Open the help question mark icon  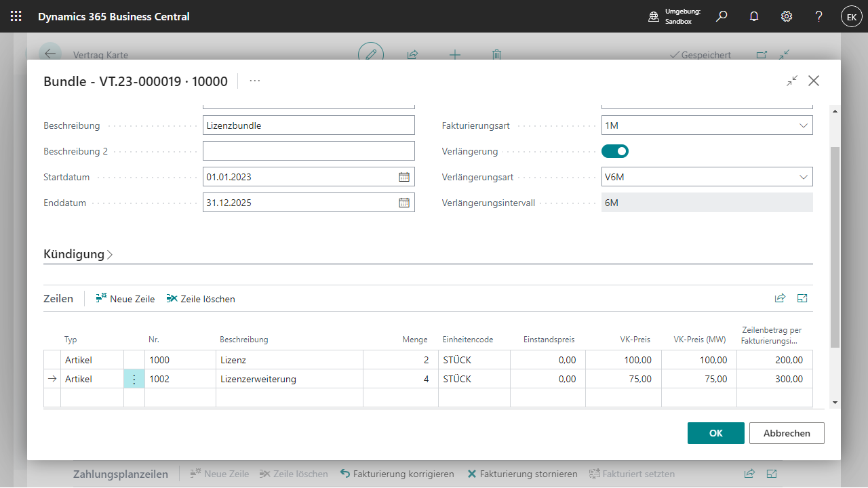pyautogui.click(x=818, y=16)
